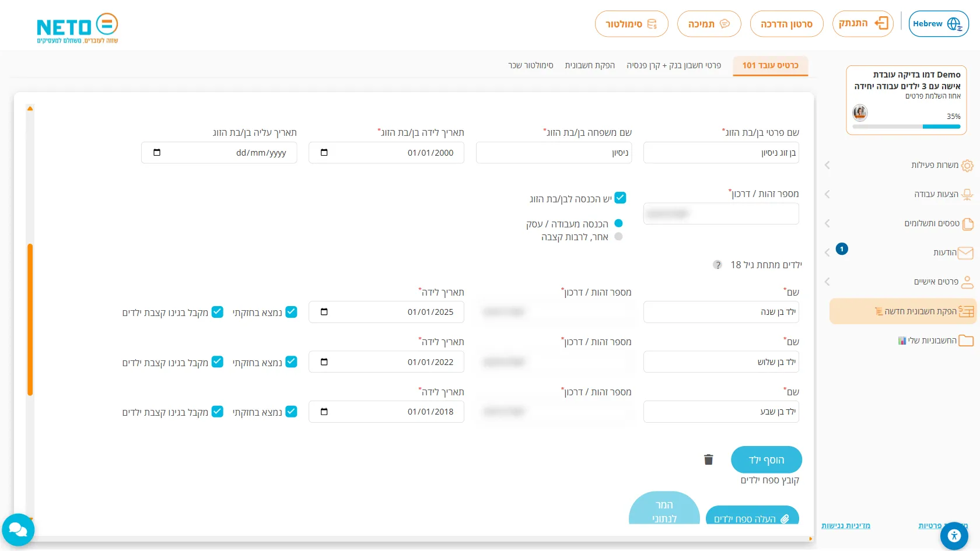Open the accessibility widget icon
The height and width of the screenshot is (551, 980).
click(x=954, y=536)
